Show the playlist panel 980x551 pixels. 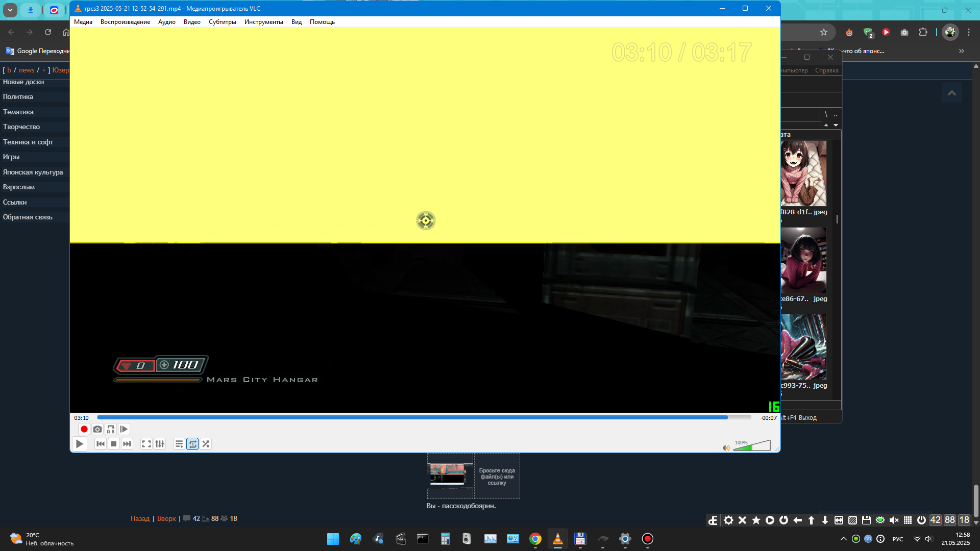coord(179,444)
